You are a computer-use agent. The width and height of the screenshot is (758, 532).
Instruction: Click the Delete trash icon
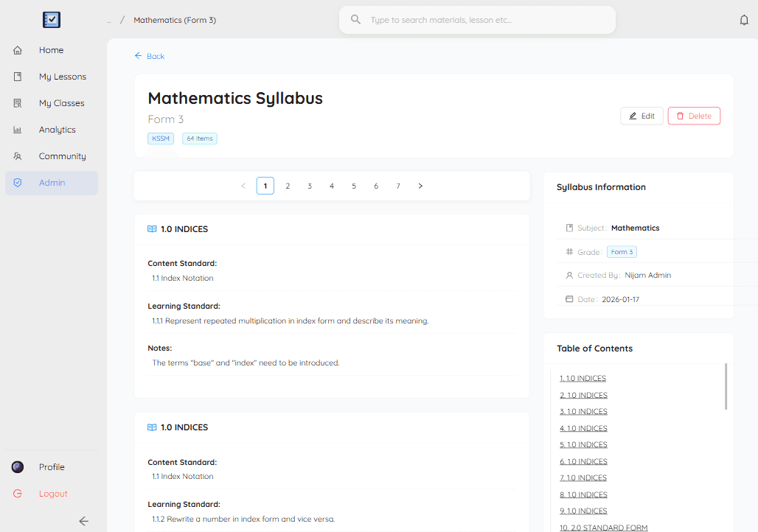pyautogui.click(x=681, y=116)
